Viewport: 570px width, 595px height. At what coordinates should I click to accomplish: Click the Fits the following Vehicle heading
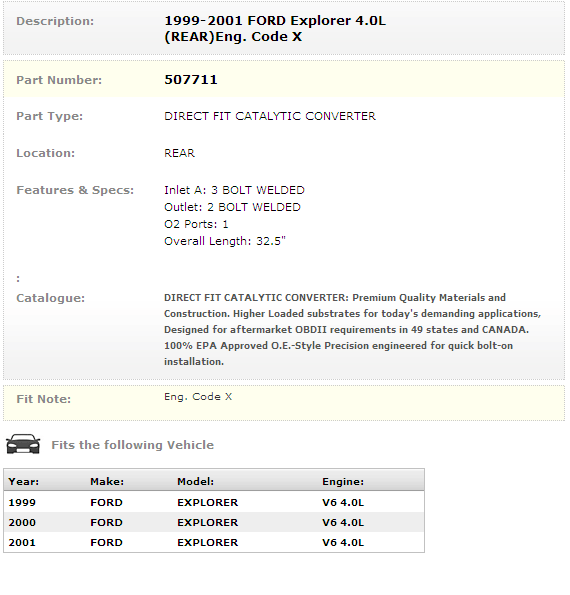(132, 445)
